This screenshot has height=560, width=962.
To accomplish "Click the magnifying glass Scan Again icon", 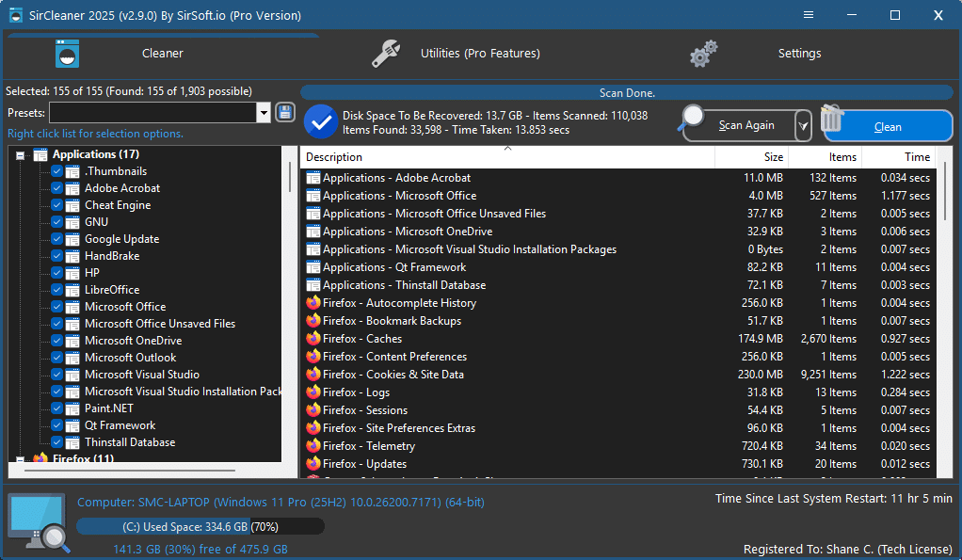I will tap(695, 117).
